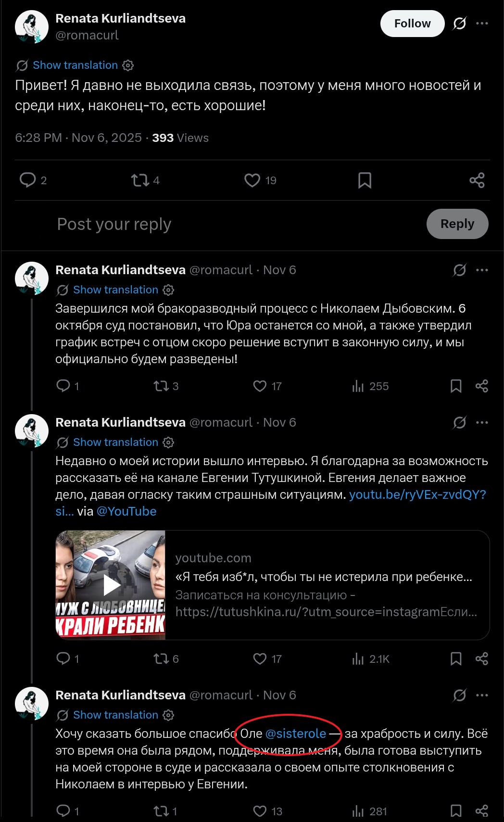The image size is (504, 822).
Task: Open more menu on the @sisterole reply
Action: point(482,696)
